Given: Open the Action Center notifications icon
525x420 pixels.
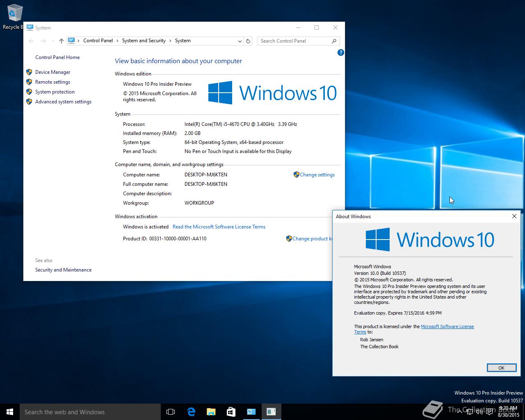Looking at the screenshot, I should tap(489, 412).
